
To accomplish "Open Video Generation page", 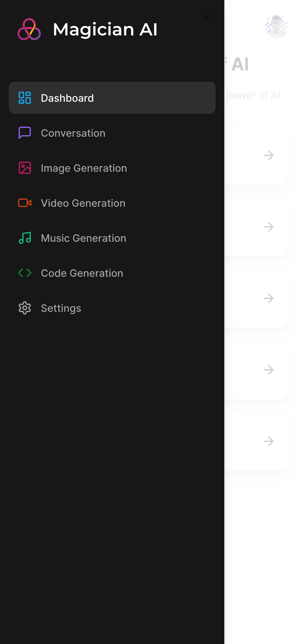I will tap(112, 203).
